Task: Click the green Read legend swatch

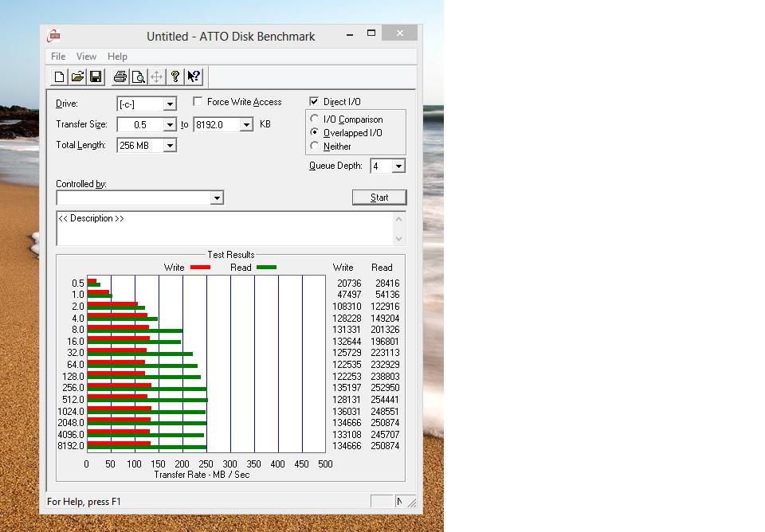Action: tap(266, 268)
